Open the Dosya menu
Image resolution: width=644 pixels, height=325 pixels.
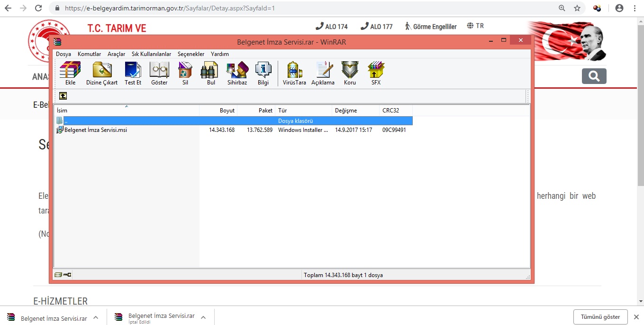pos(63,54)
